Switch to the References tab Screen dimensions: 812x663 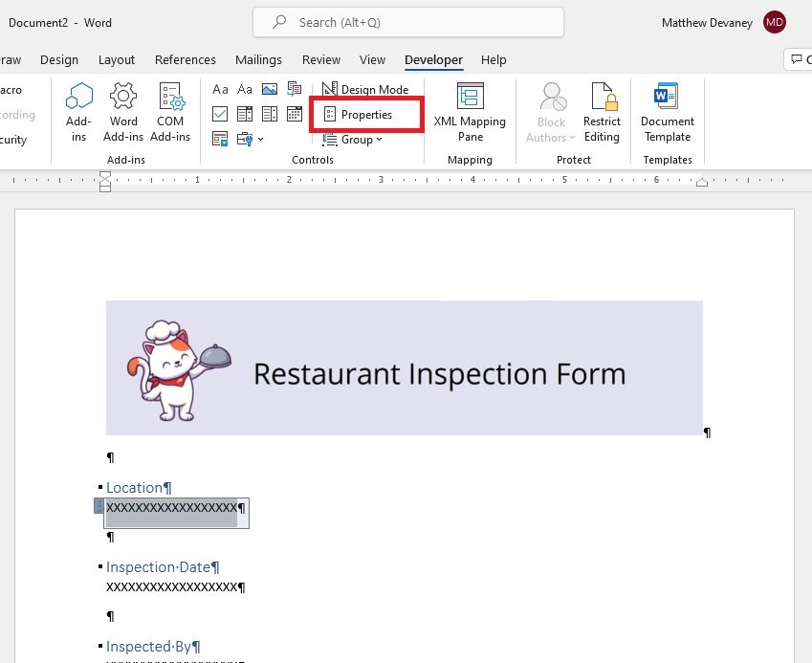click(x=186, y=60)
